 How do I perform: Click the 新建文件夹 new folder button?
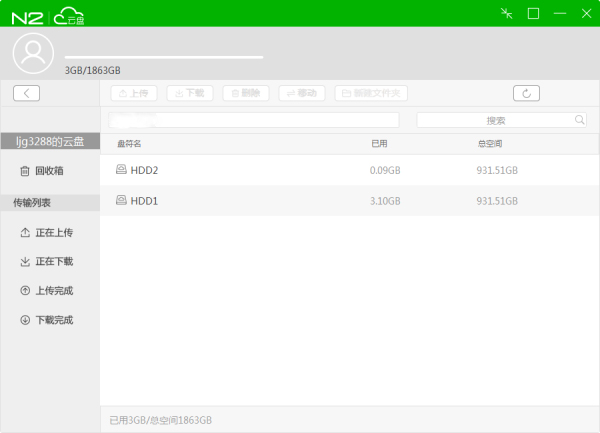[371, 93]
